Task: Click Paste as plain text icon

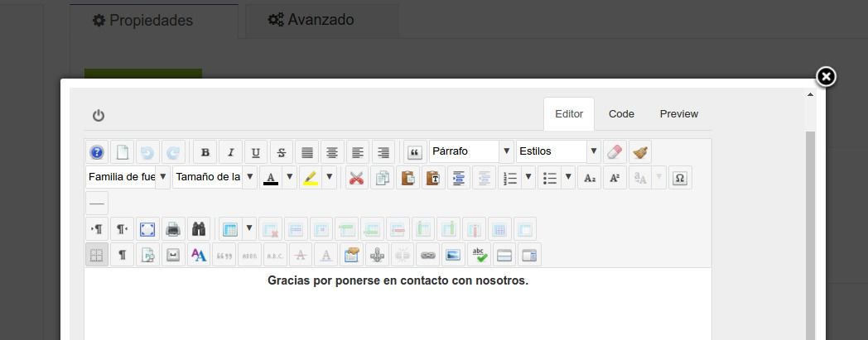Action: pyautogui.click(x=433, y=178)
